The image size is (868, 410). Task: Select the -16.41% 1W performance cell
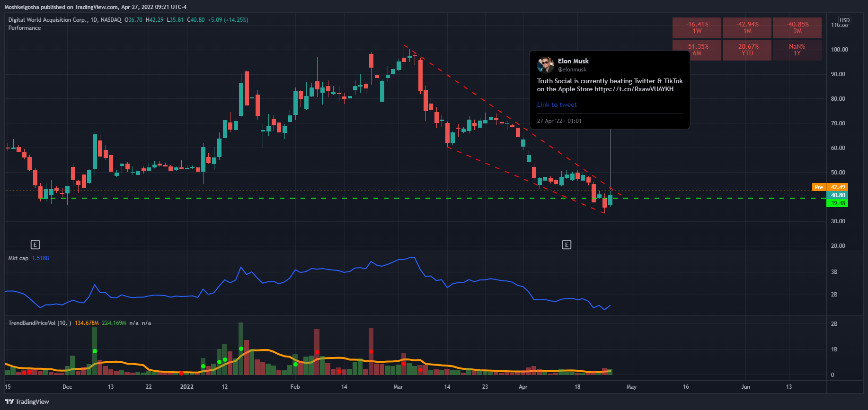click(x=697, y=27)
